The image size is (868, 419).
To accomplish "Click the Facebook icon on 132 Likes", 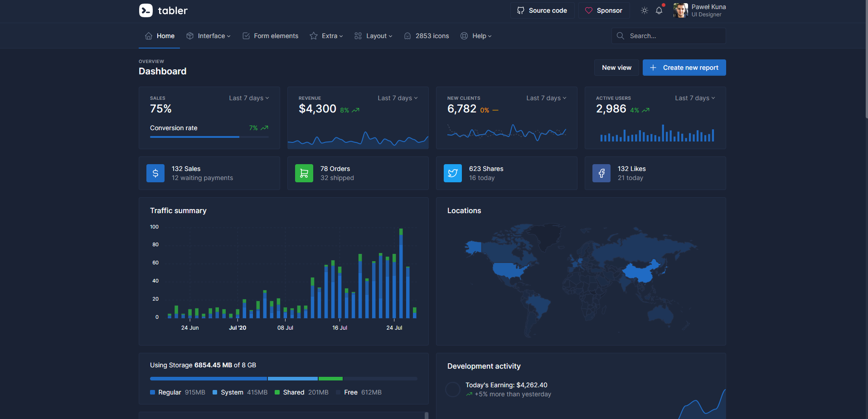I will (x=601, y=173).
